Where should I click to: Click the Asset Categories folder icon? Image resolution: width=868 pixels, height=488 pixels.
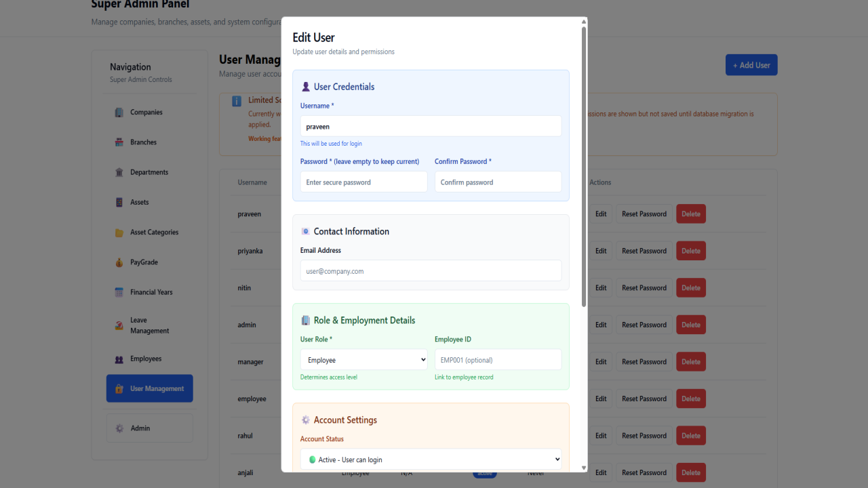119,232
